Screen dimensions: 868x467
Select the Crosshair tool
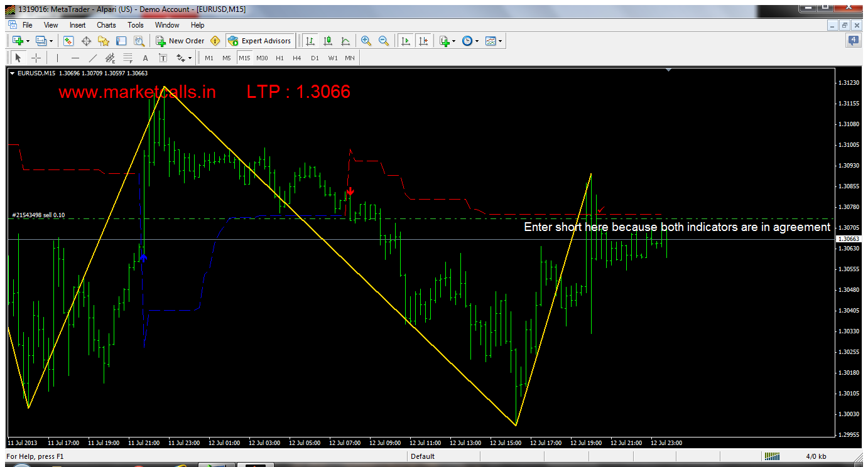point(36,58)
